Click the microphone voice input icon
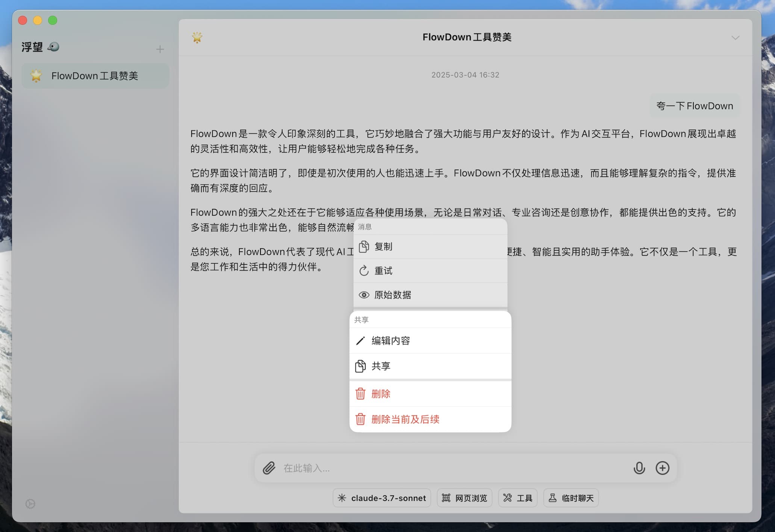The height and width of the screenshot is (532, 775). (x=639, y=468)
